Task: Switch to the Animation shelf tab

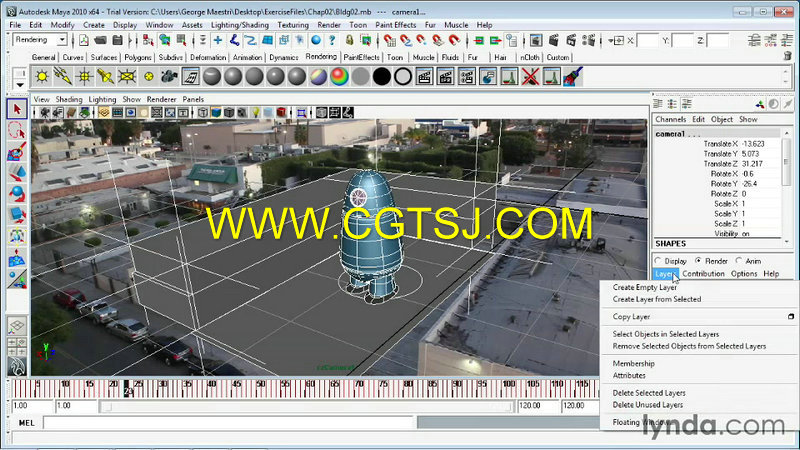Action: pos(247,58)
